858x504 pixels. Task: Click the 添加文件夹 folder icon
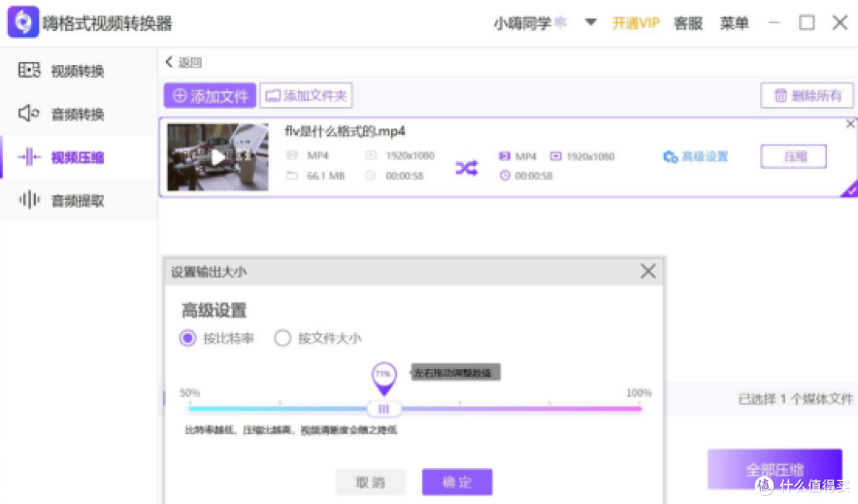272,96
